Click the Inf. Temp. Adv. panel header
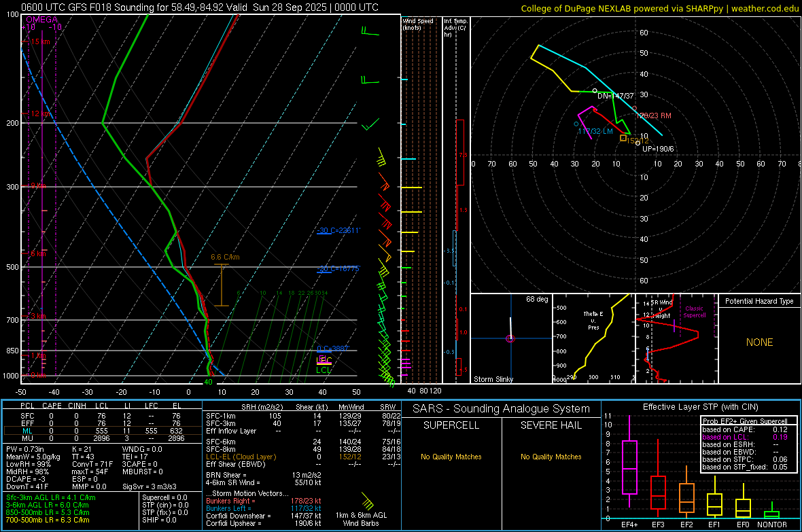Viewport: 802px width, 532px height. pos(455,28)
